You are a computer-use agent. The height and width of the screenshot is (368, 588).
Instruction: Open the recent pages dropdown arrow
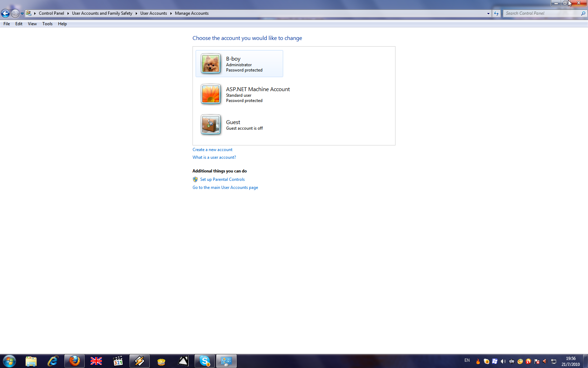22,14
